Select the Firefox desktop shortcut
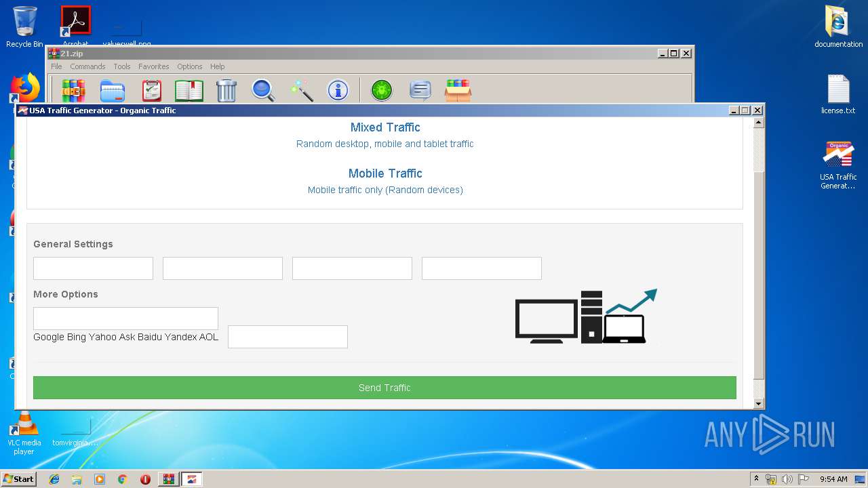 (26, 88)
